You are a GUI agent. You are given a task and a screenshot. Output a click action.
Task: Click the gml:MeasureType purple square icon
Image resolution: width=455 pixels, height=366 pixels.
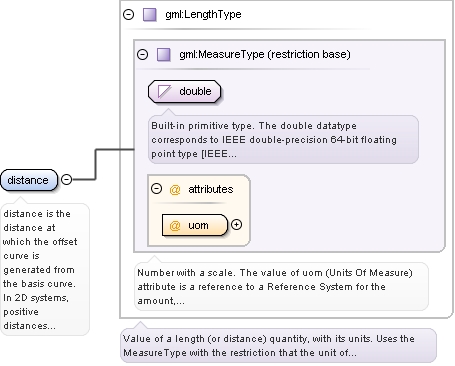pyautogui.click(x=164, y=54)
